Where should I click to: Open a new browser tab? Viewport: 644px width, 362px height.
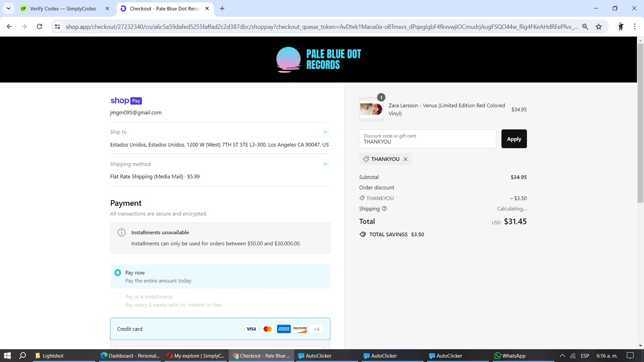[222, 9]
